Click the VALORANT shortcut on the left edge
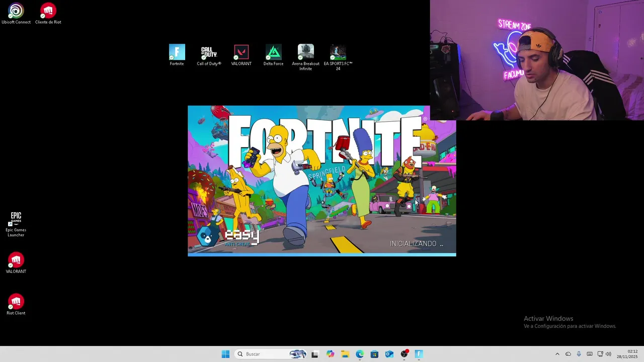644x362 pixels. (x=16, y=263)
